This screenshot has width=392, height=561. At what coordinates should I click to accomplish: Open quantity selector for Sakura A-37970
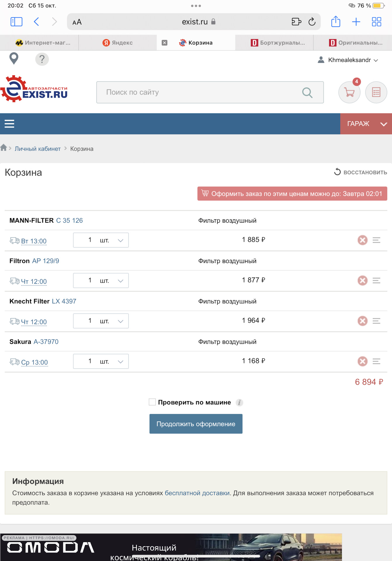click(101, 361)
